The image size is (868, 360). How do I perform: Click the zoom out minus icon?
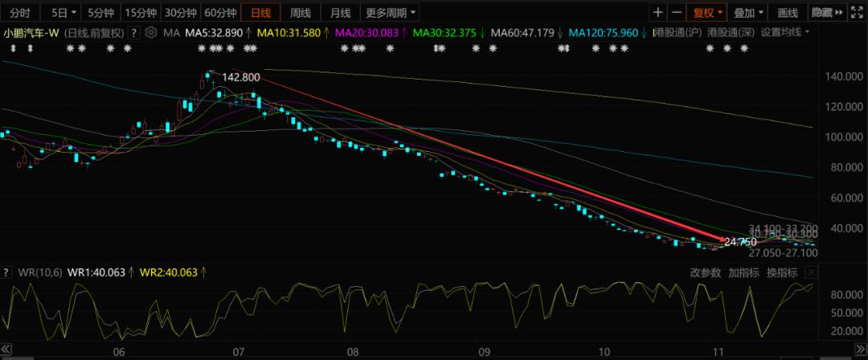click(x=676, y=13)
